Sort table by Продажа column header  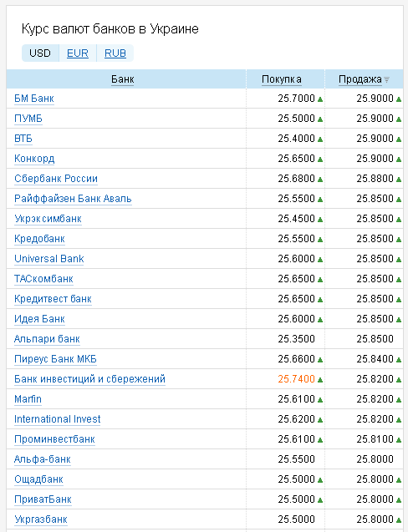tap(360, 79)
